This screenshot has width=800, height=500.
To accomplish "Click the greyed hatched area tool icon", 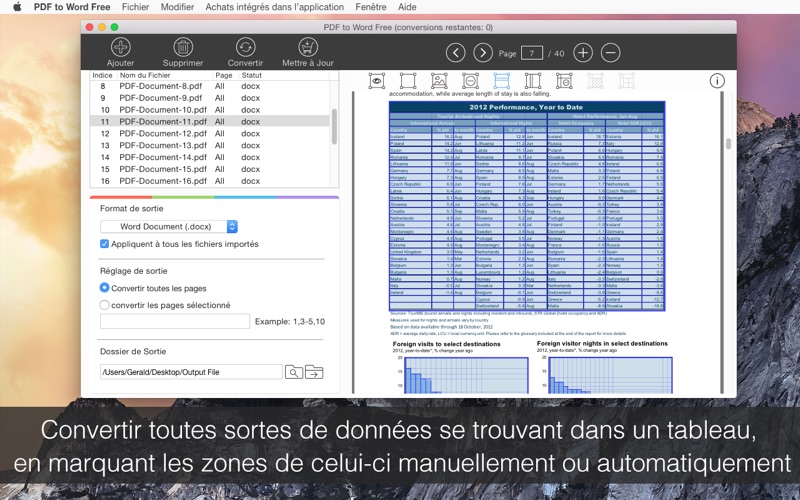I will [x=595, y=81].
